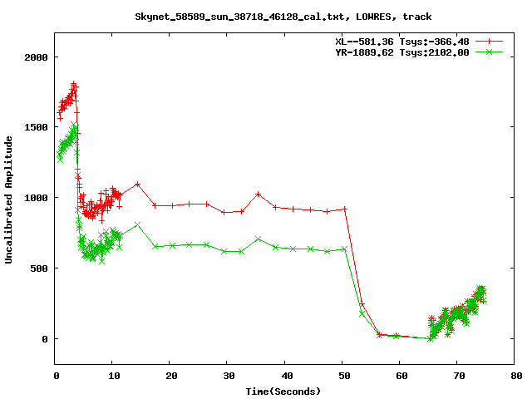532x399 pixels.
Task: Click the Uncalibrated Amplitude axis label
Action: 8,199
